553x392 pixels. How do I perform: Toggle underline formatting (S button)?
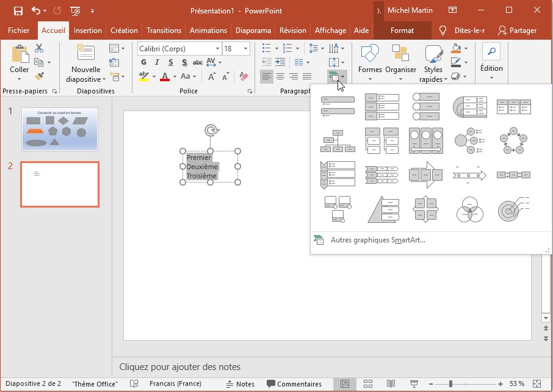[x=170, y=62]
